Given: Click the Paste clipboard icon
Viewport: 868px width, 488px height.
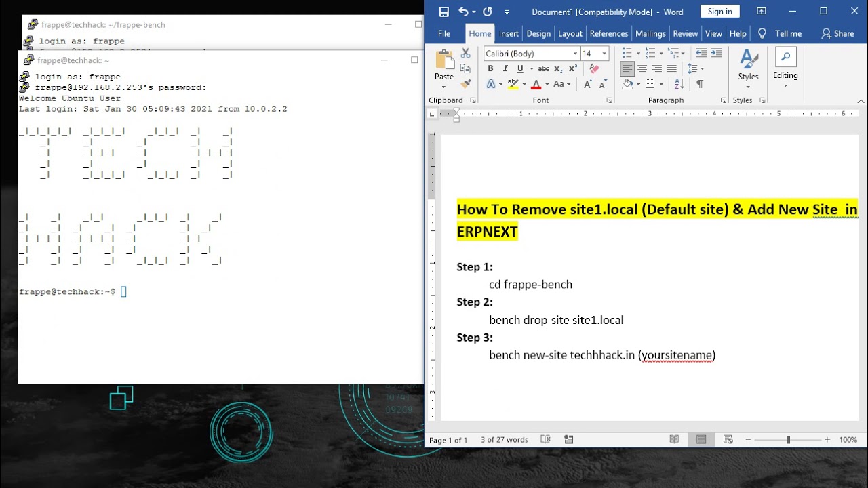Looking at the screenshot, I should coord(444,60).
